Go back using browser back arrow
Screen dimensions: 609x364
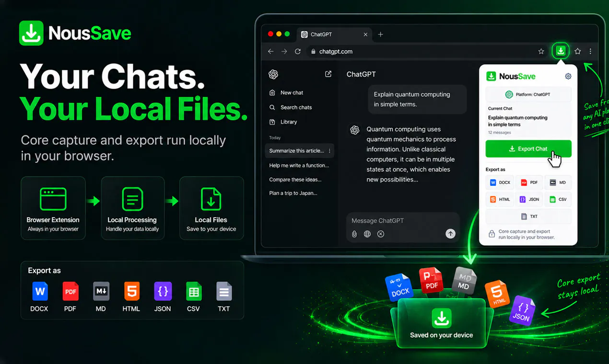tap(271, 51)
